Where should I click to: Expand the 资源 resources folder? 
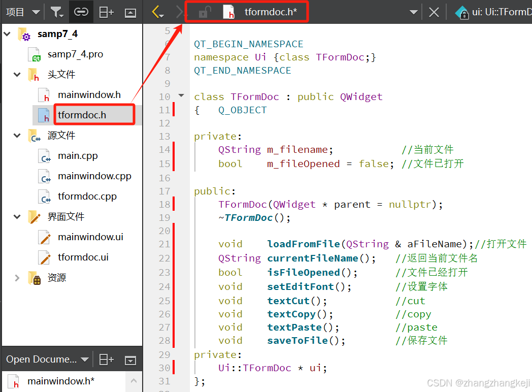tap(17, 278)
